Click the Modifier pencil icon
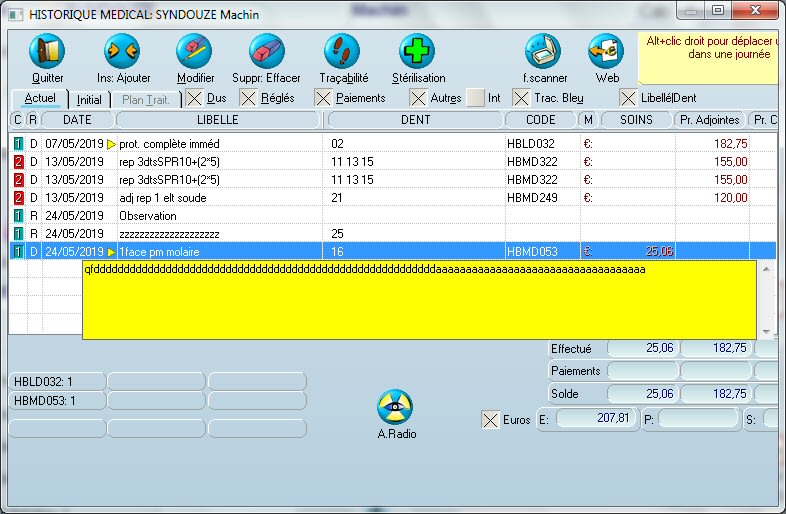 (x=194, y=51)
